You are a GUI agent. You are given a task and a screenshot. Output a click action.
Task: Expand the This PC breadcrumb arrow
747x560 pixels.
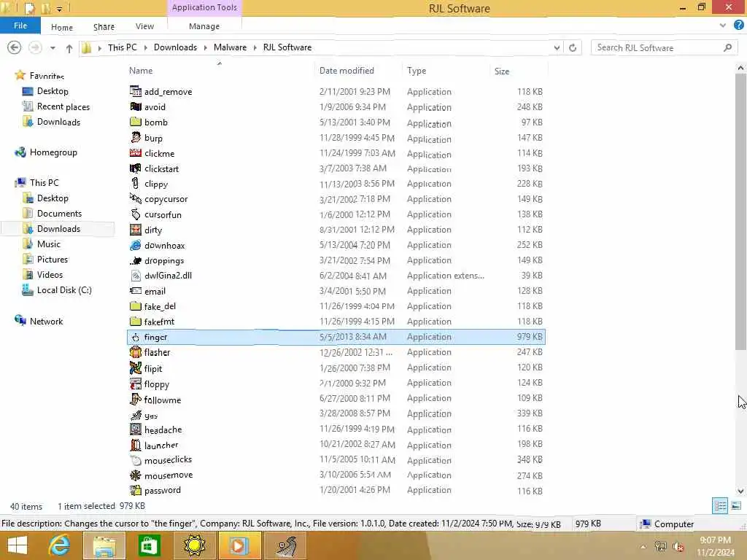point(145,47)
